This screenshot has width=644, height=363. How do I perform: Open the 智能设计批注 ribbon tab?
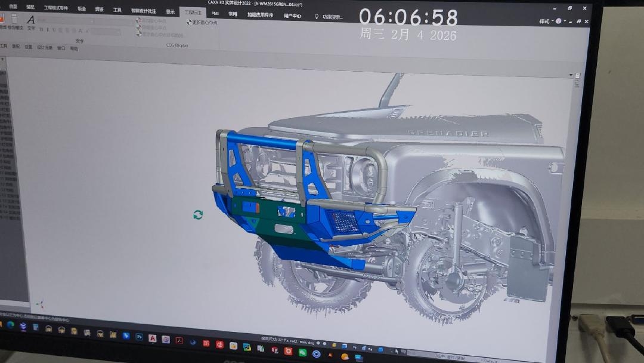(x=144, y=11)
